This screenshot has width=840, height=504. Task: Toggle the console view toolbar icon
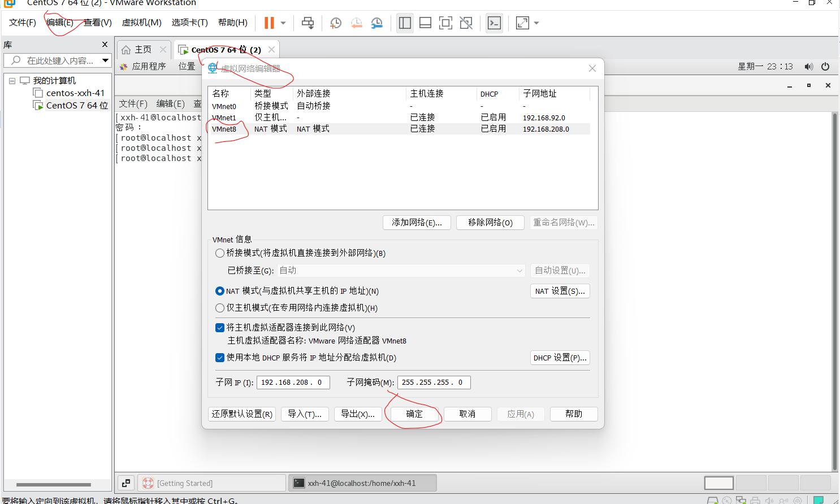tap(494, 23)
